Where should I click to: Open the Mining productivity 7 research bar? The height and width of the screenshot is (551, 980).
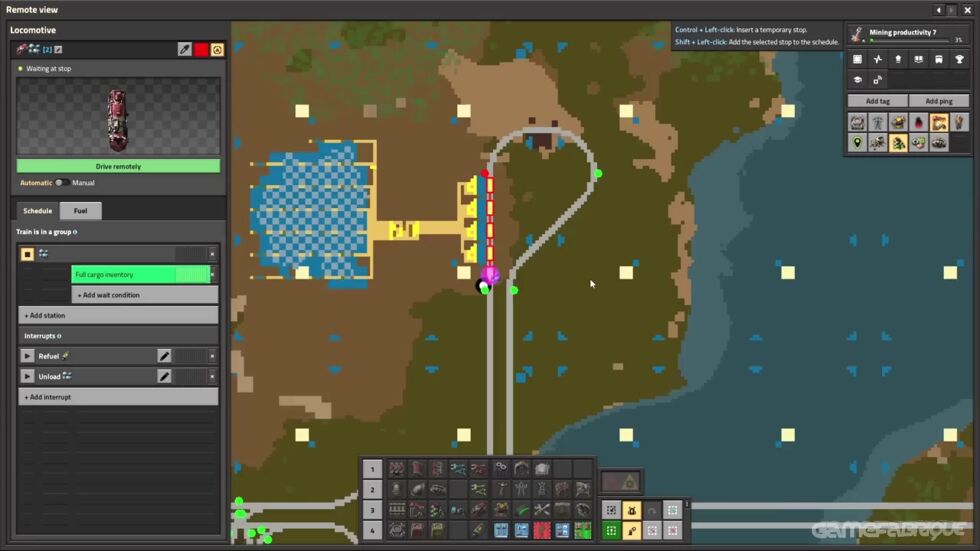(908, 35)
